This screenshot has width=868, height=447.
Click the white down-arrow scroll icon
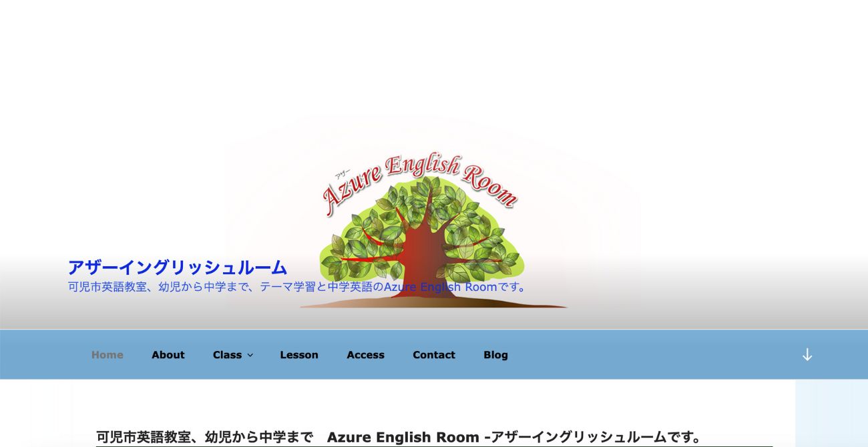(x=808, y=354)
